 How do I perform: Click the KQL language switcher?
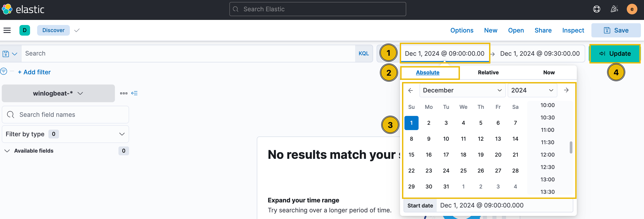[x=364, y=54]
